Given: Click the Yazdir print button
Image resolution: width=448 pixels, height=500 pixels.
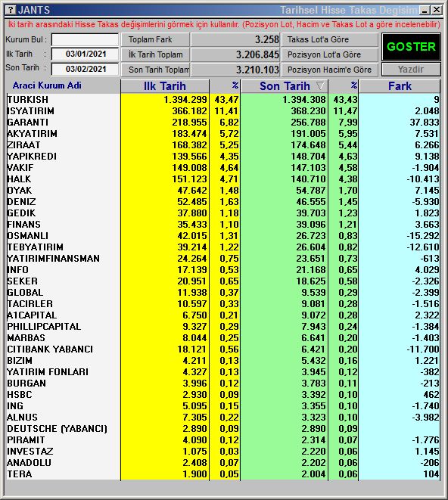Looking at the screenshot, I should [x=411, y=70].
